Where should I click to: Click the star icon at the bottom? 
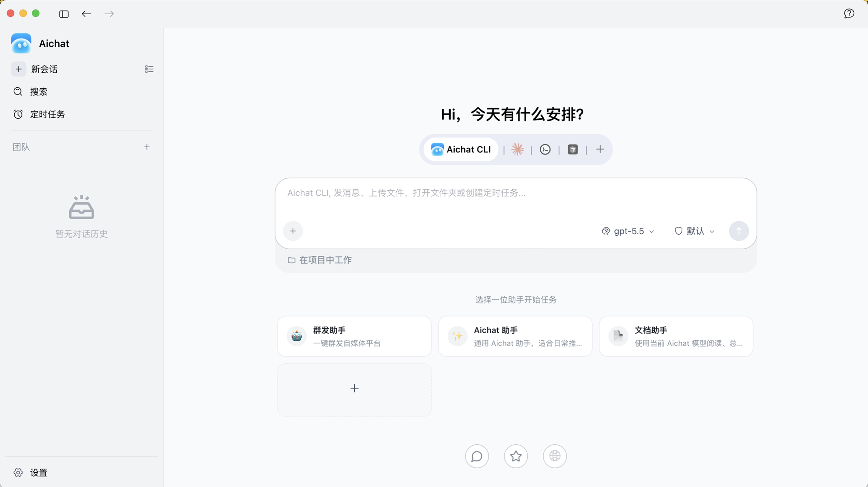(516, 456)
